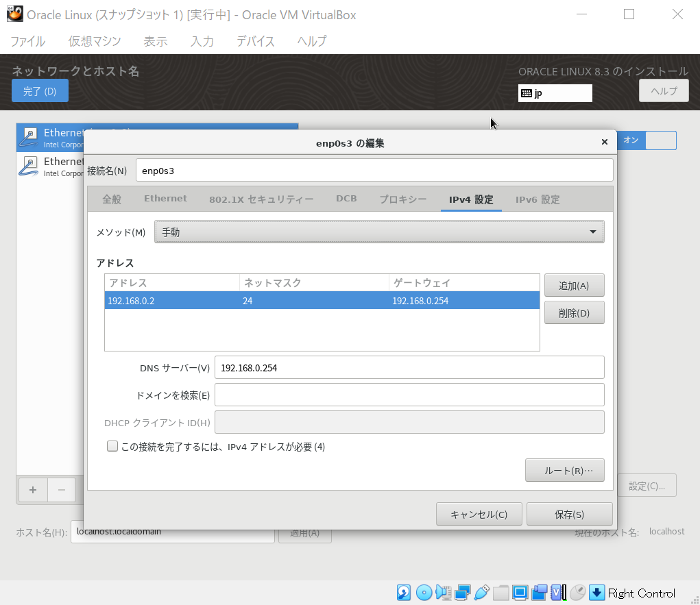Click the ホスト名 input field
This screenshot has width=700, height=605.
[x=172, y=532]
